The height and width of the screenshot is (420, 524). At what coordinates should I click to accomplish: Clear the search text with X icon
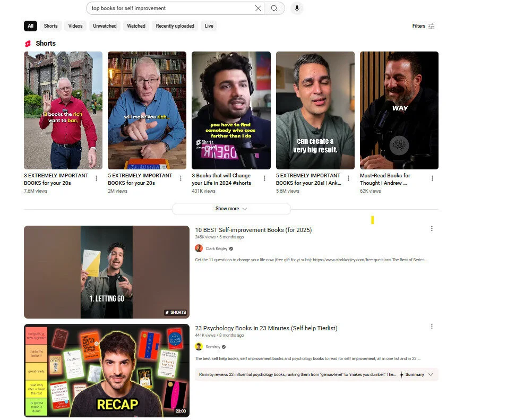tap(258, 8)
